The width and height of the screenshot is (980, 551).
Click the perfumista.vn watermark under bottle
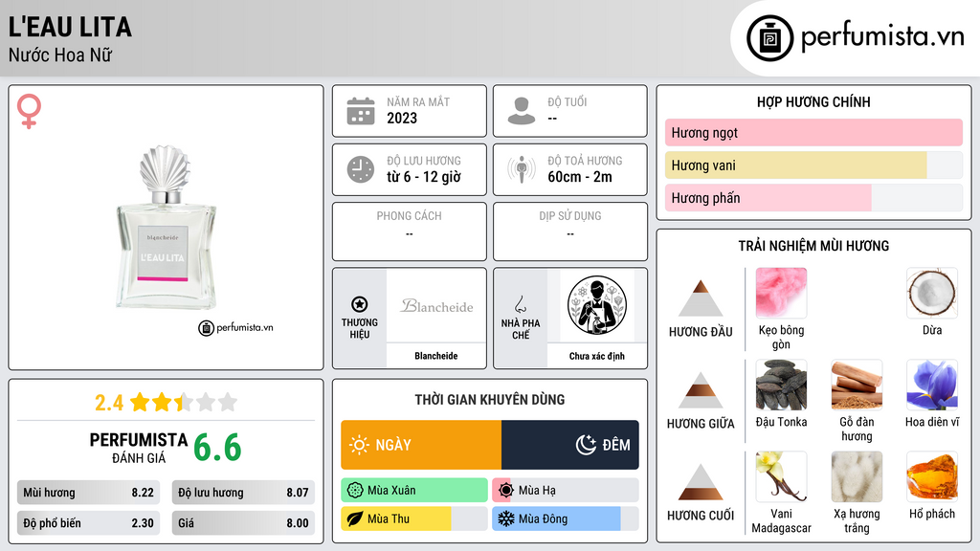[235, 327]
